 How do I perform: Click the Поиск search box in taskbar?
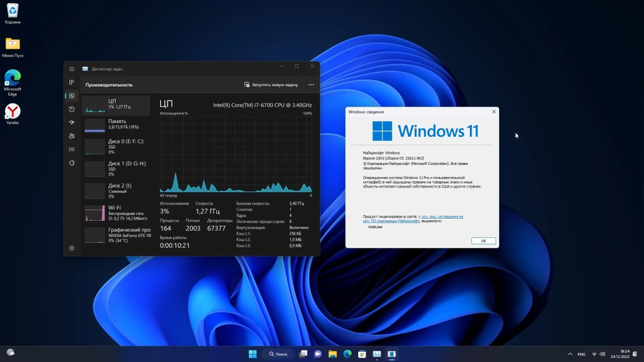[278, 354]
